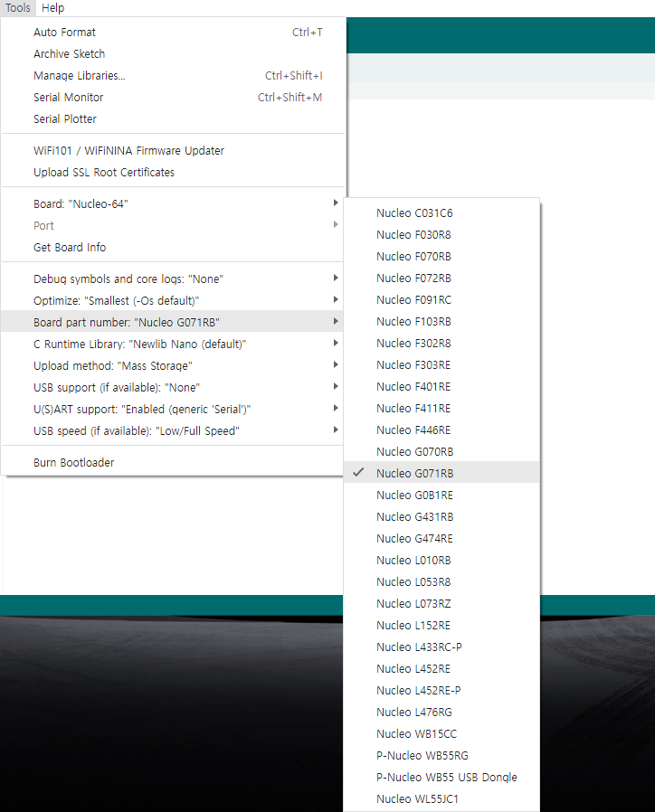Select Upload SSL Root Certificates

(173, 173)
